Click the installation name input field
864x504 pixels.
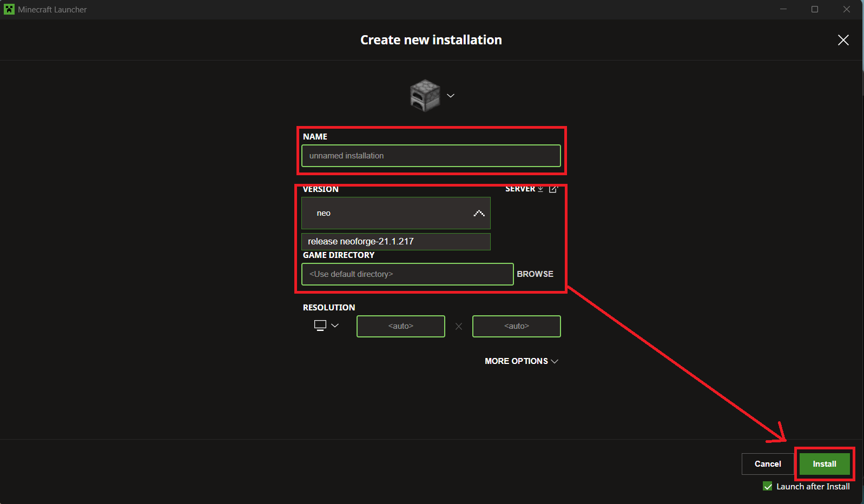pos(431,156)
